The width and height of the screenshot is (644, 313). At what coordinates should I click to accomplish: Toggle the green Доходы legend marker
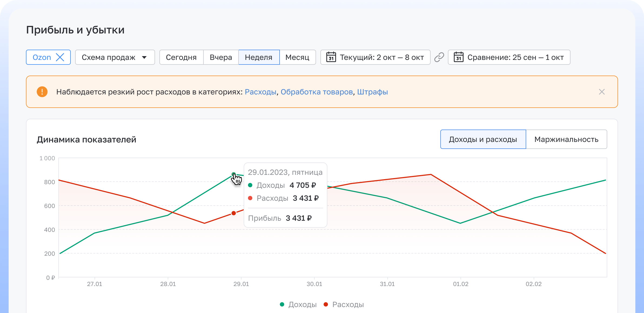tap(282, 304)
